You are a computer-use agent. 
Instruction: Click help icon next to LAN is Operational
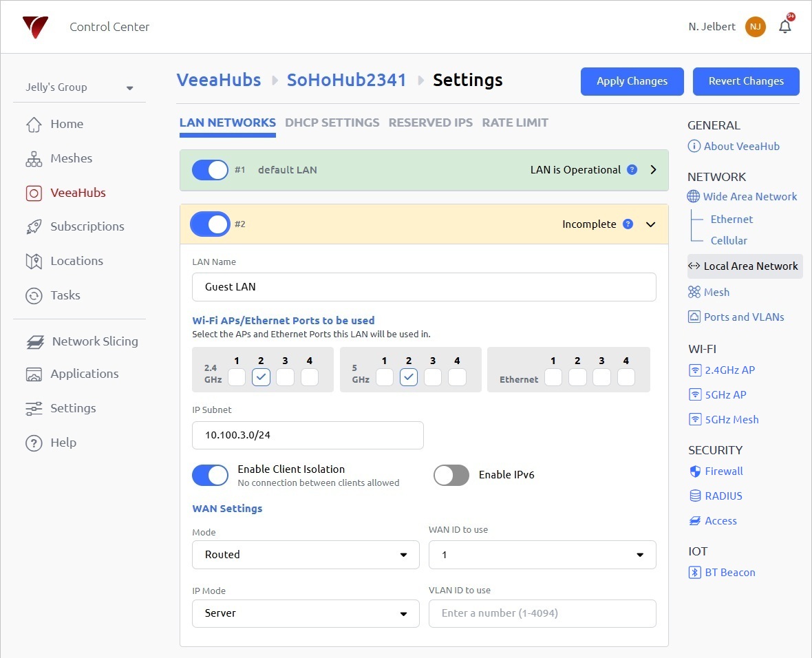click(632, 169)
